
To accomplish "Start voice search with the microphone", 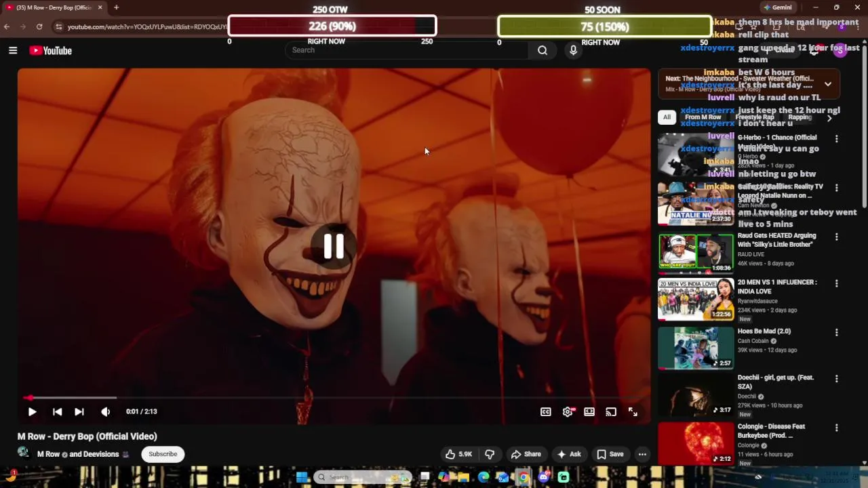I will click(573, 50).
